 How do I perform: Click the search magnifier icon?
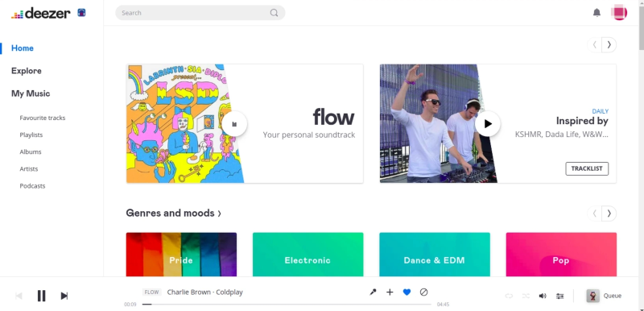pos(274,13)
